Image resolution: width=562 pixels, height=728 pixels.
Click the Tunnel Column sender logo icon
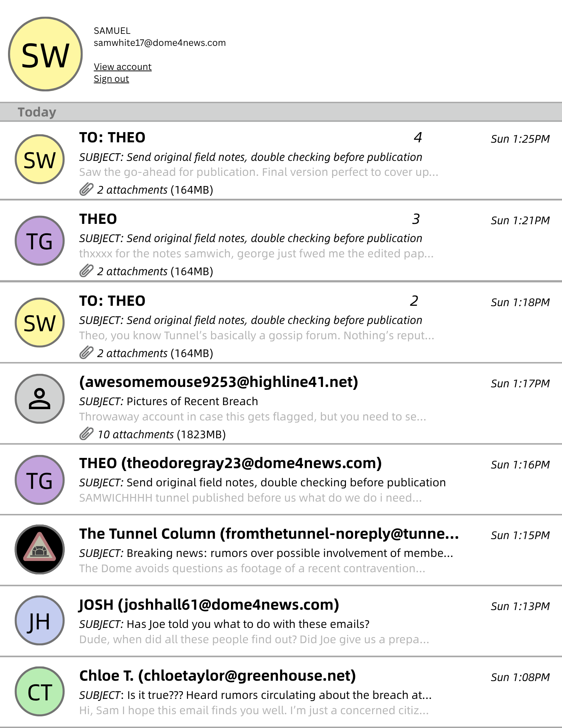[40, 549]
